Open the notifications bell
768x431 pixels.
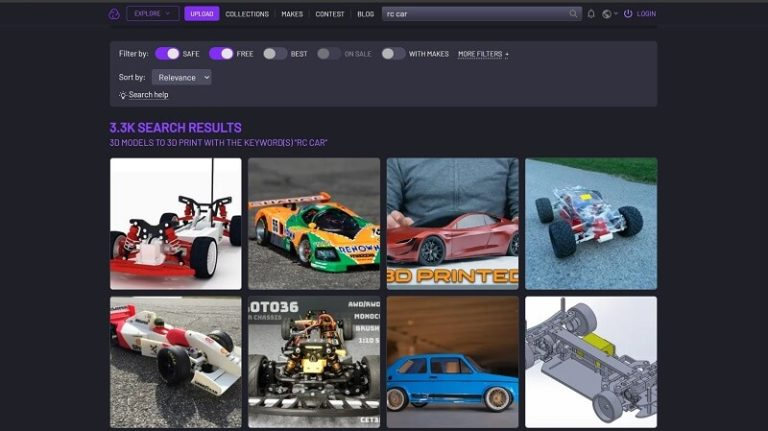pyautogui.click(x=591, y=14)
